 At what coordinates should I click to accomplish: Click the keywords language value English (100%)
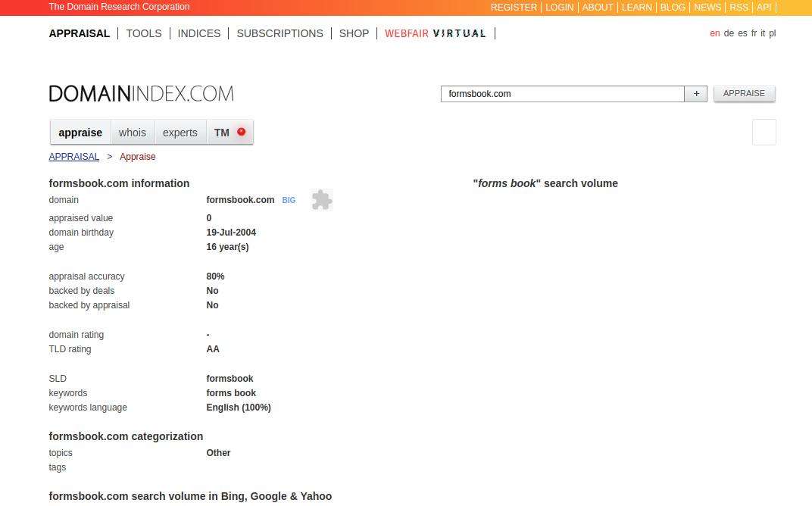[x=239, y=408]
